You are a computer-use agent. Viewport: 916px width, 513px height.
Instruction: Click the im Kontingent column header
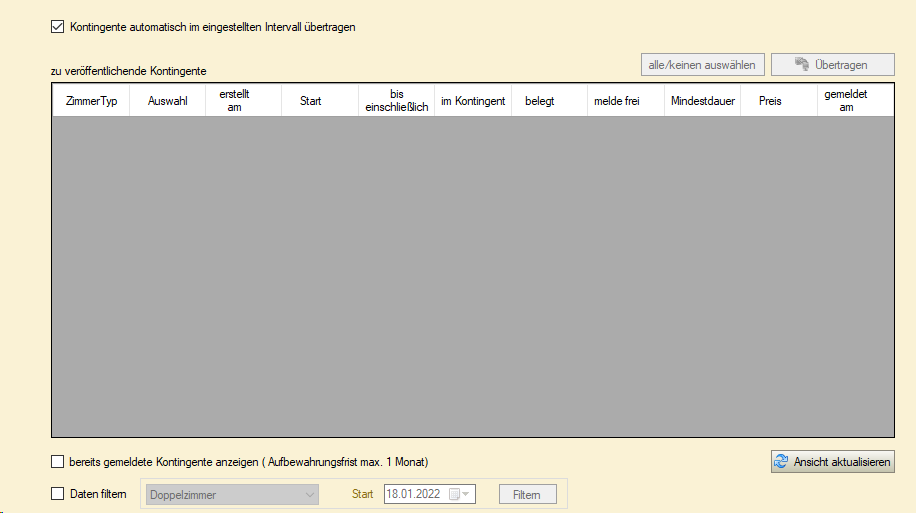473,101
